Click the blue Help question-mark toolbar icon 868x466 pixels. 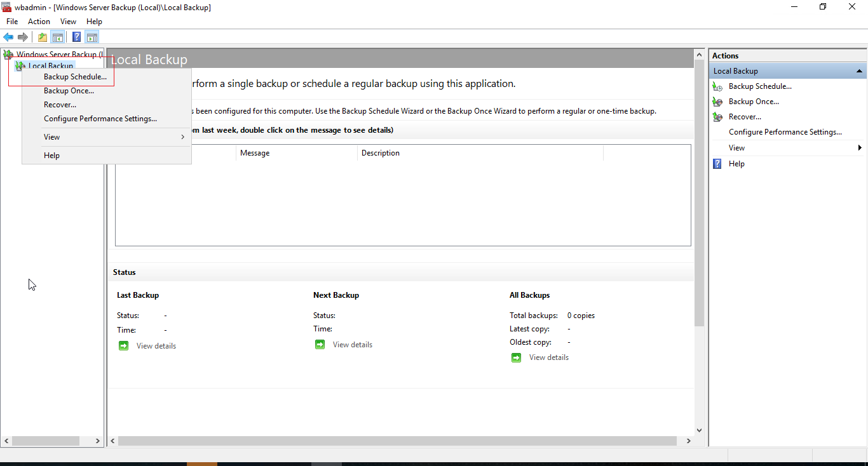[77, 37]
